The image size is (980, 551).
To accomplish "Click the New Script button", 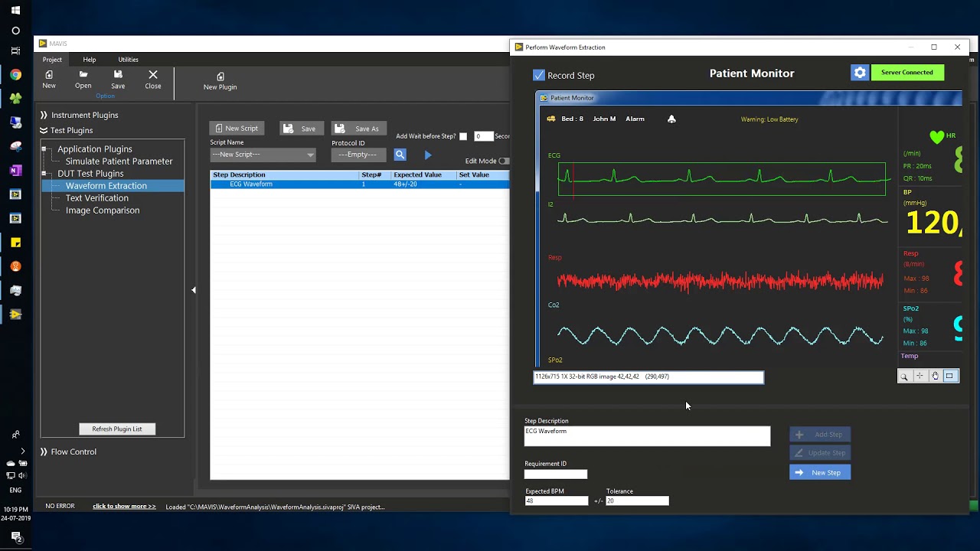I will [237, 129].
